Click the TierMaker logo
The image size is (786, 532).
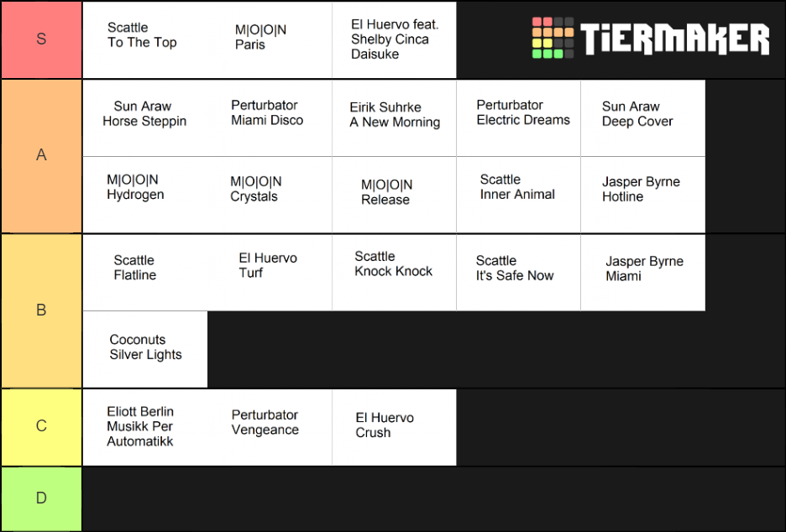pyautogui.click(x=651, y=38)
